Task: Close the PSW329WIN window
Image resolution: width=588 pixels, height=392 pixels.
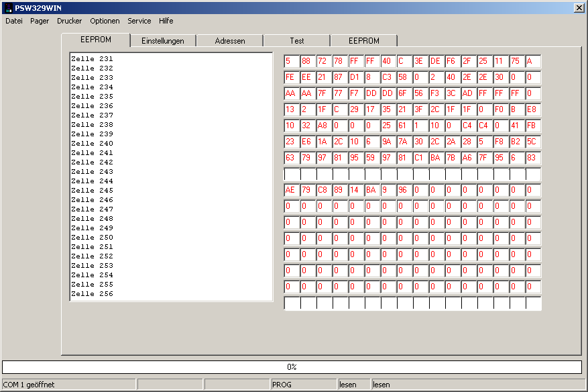Action: pyautogui.click(x=579, y=7)
